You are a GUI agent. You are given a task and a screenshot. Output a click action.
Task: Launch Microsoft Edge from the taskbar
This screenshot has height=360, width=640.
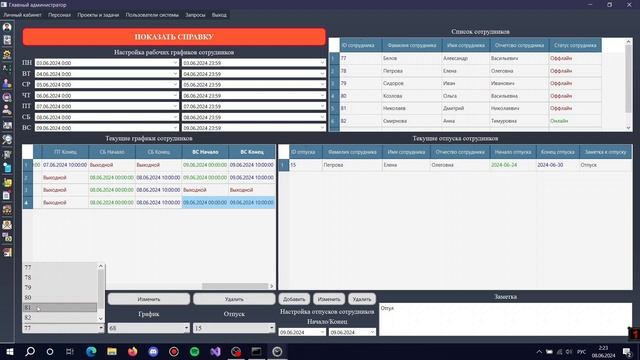tap(91, 351)
